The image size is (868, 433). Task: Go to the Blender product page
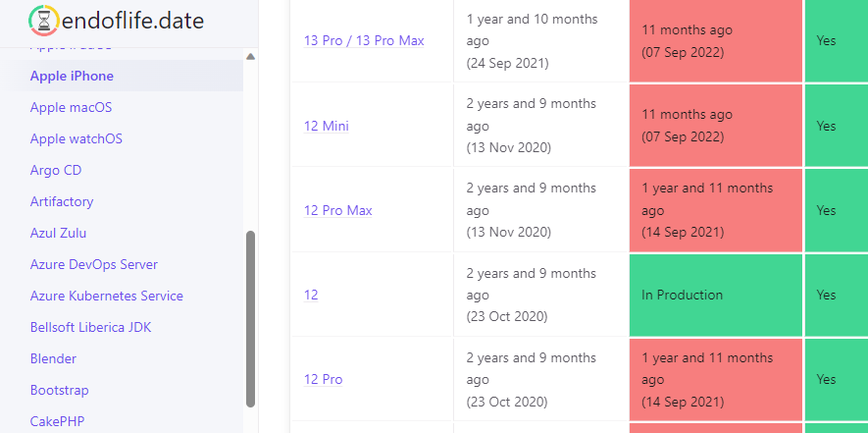coord(53,358)
